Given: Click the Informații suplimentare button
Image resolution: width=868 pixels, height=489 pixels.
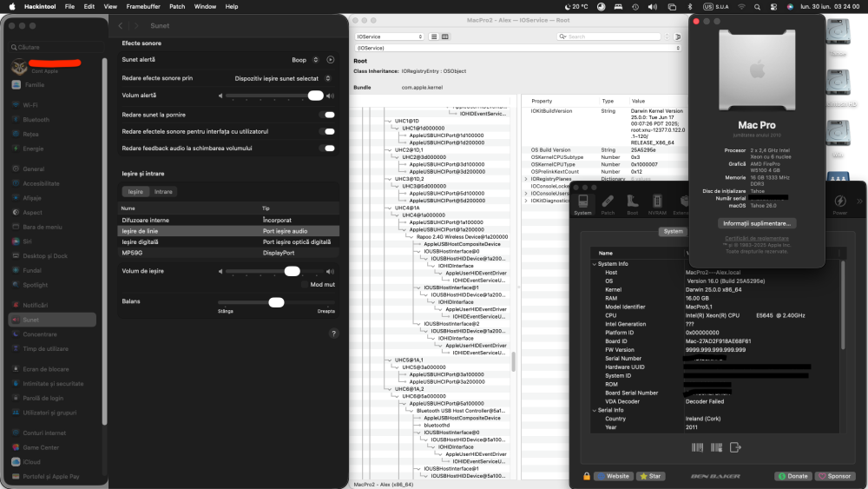Looking at the screenshot, I should coord(757,223).
